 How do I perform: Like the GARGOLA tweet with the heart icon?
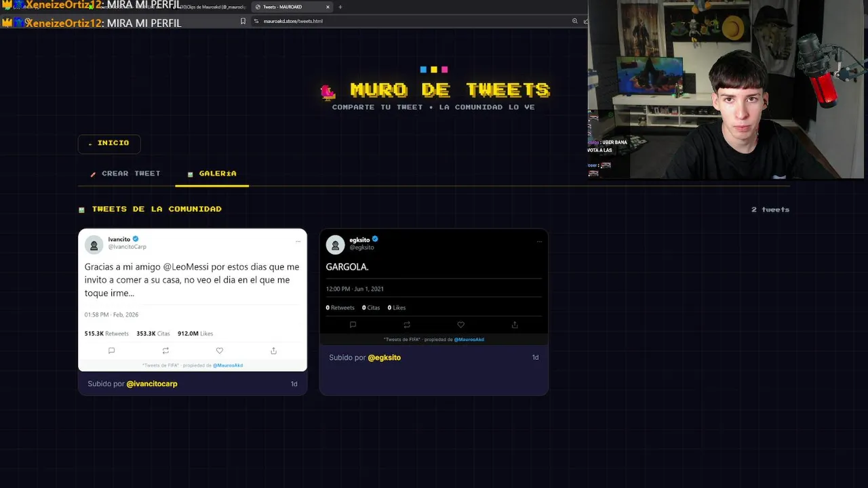point(460,325)
